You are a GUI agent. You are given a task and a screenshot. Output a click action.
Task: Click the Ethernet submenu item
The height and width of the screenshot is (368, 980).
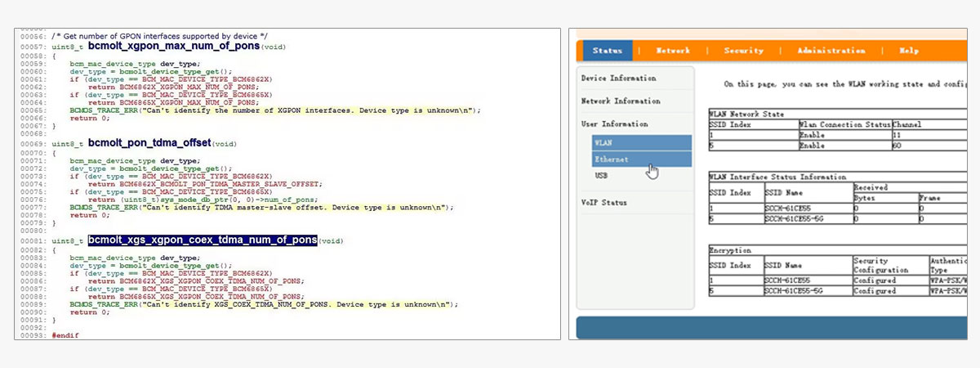[611, 159]
